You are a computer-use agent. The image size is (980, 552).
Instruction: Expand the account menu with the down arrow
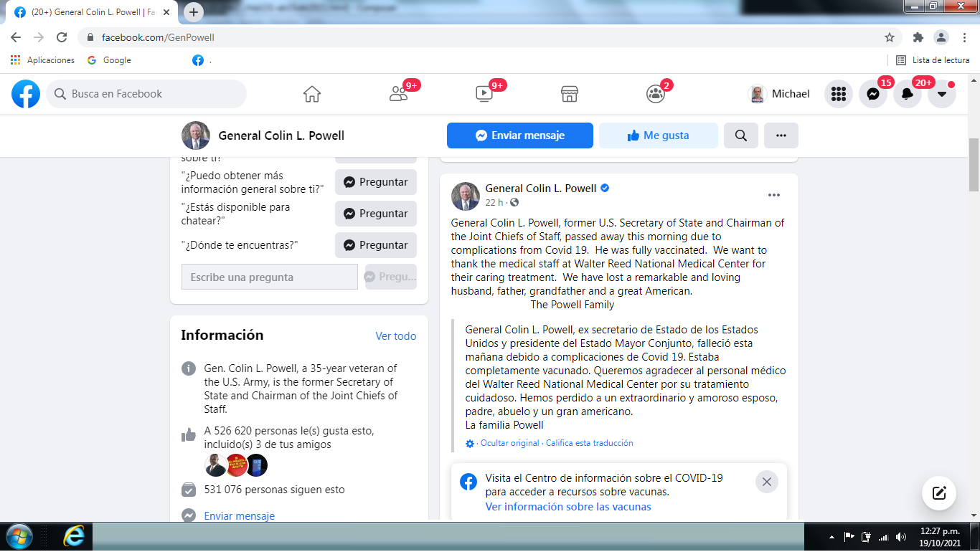pos(941,93)
